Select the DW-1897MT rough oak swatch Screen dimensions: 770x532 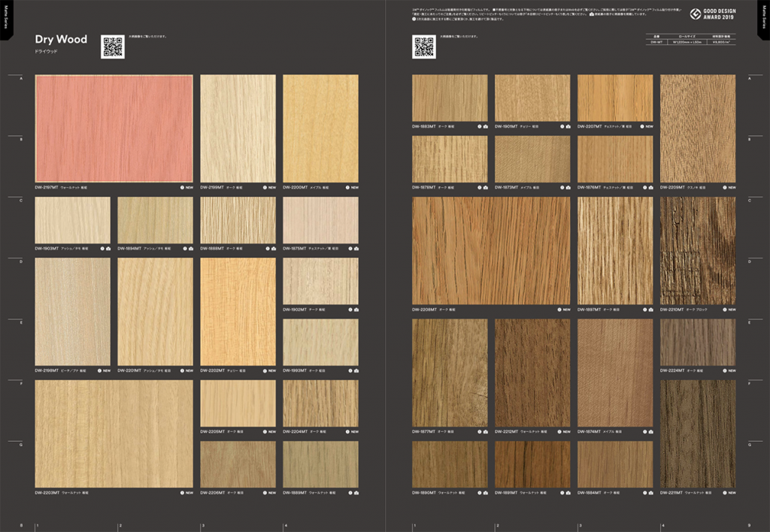coord(615,251)
